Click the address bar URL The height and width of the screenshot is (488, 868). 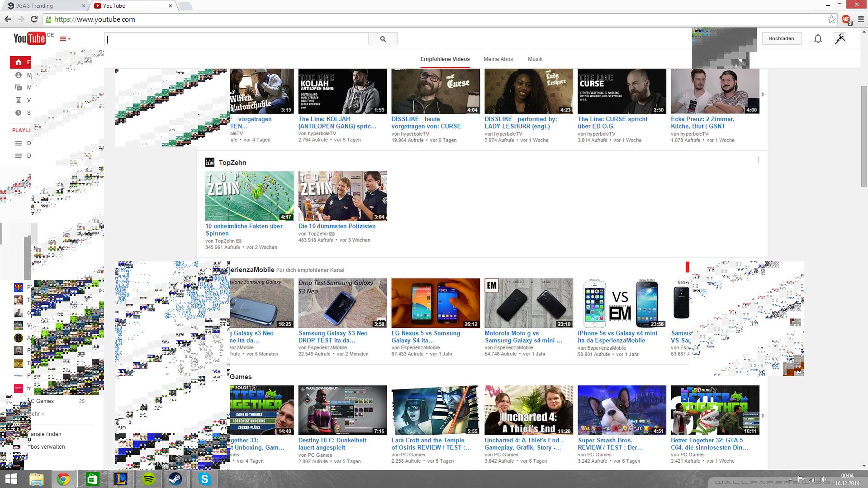(95, 19)
